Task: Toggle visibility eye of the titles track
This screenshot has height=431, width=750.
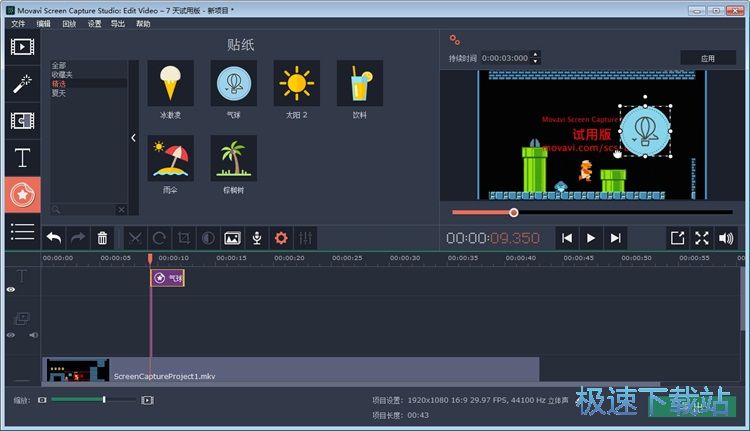Action: (11, 289)
